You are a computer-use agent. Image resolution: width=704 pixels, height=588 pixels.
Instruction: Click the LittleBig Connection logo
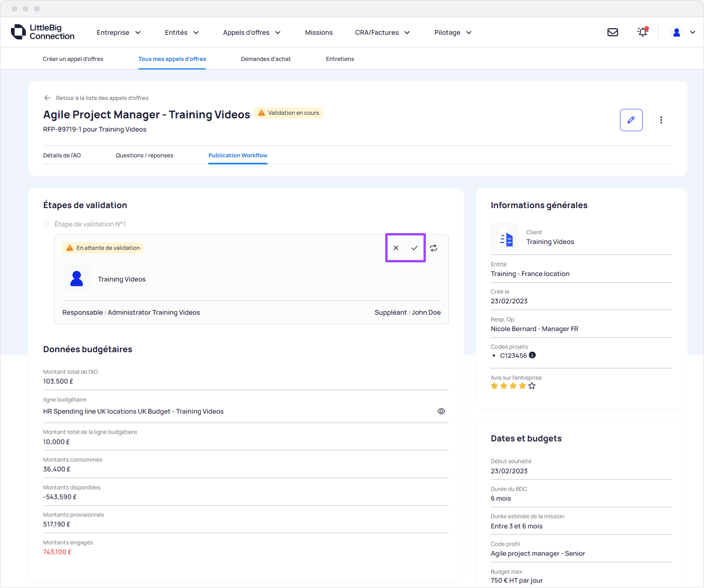pos(43,32)
